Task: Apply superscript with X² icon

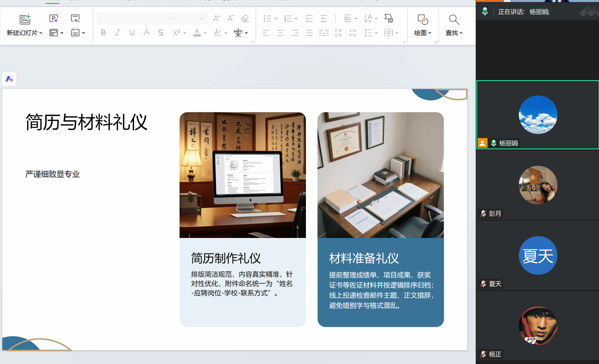Action: pyautogui.click(x=176, y=32)
